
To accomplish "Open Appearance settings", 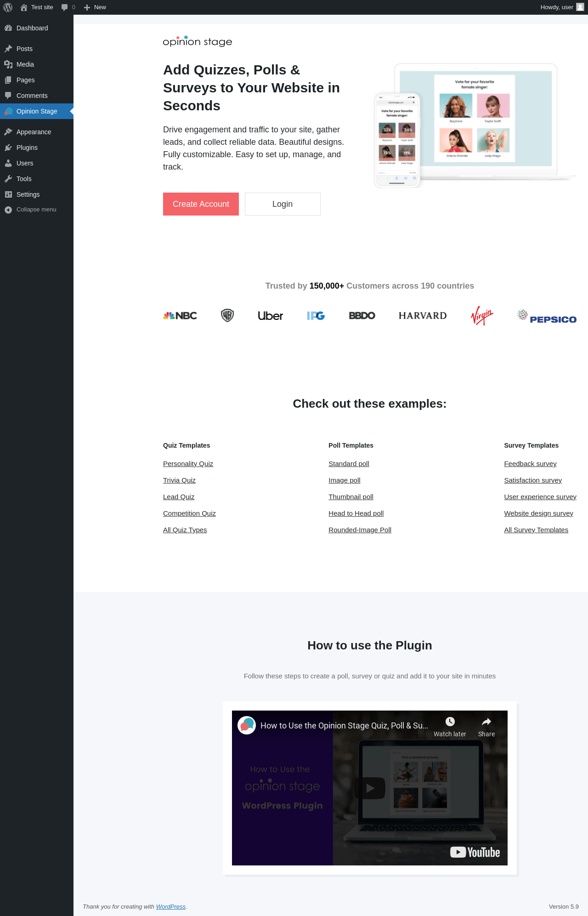I will click(x=37, y=132).
